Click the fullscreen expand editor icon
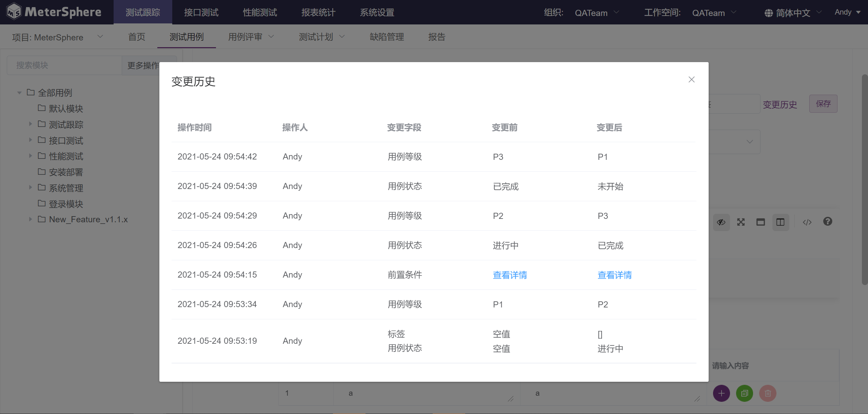Screen dimensions: 868x414 tap(741, 222)
